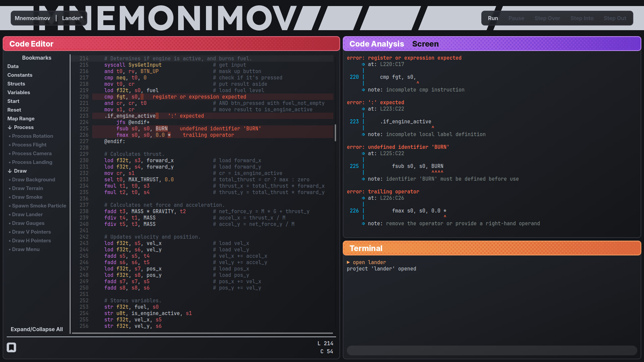
Task: Select the Code Analysis tab
Action: [376, 44]
